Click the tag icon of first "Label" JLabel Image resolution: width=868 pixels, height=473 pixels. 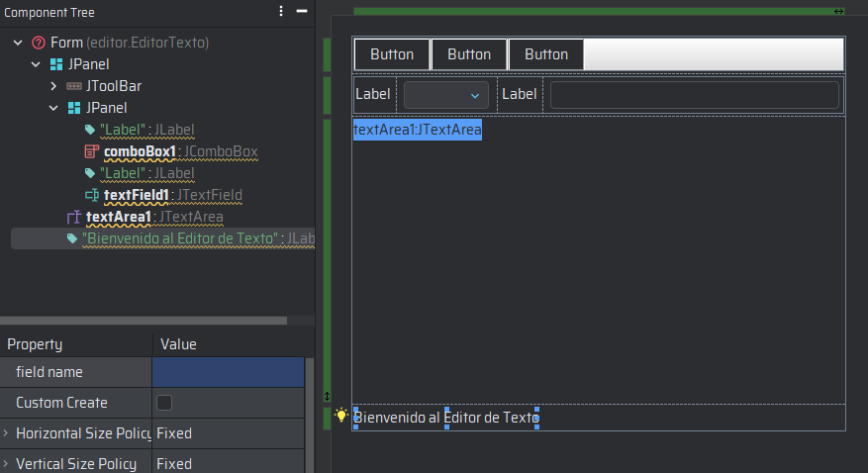(x=90, y=130)
